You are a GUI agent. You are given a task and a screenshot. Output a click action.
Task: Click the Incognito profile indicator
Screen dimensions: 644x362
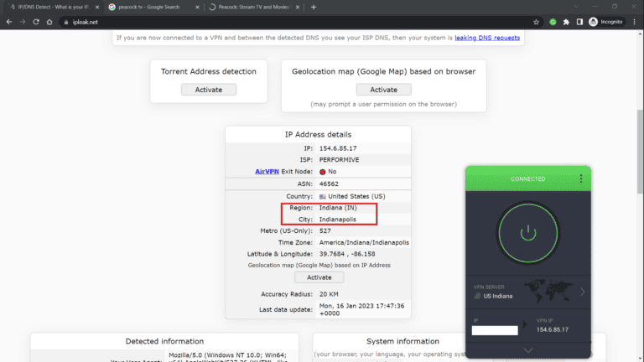point(604,22)
